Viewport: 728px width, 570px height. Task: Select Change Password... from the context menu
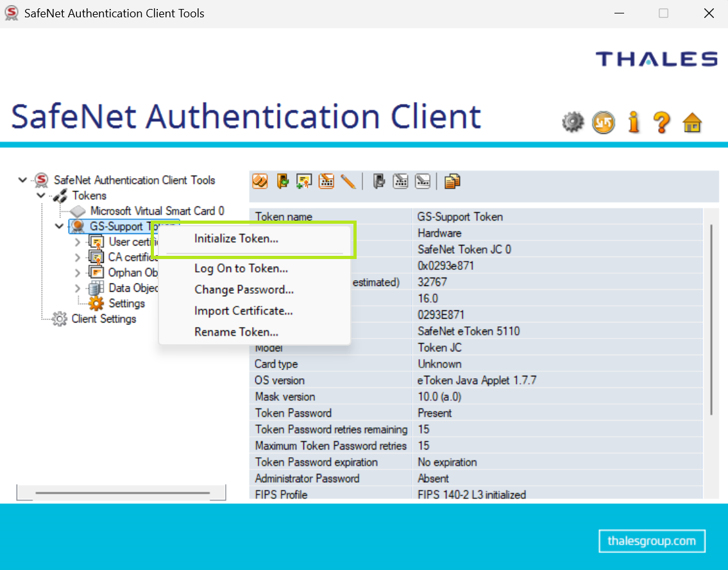pos(254,290)
